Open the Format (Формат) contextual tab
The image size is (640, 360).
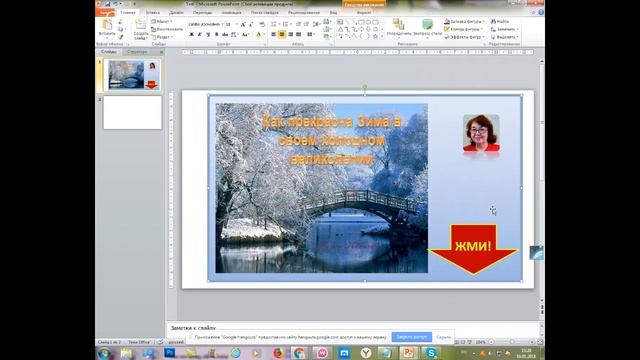(x=364, y=13)
